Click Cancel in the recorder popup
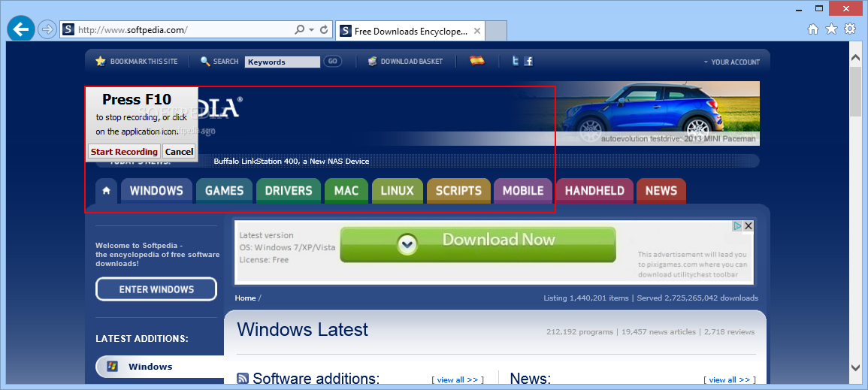The image size is (868, 390). [179, 152]
